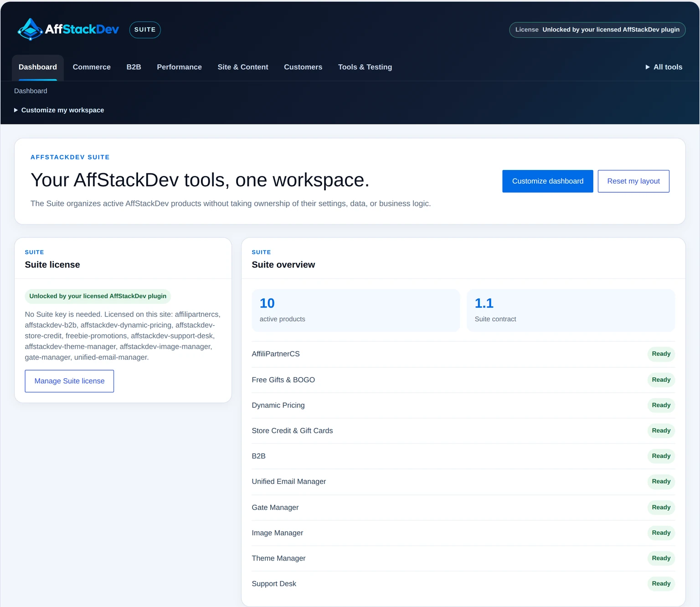The height and width of the screenshot is (607, 700).
Task: Switch to the Commerce tab
Action: click(x=92, y=67)
